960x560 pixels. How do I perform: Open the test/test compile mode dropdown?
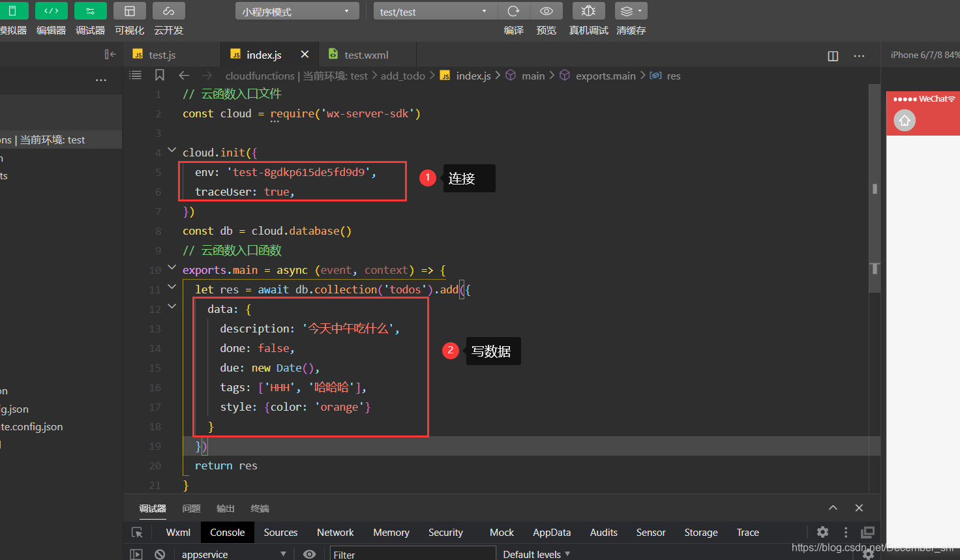click(x=435, y=11)
